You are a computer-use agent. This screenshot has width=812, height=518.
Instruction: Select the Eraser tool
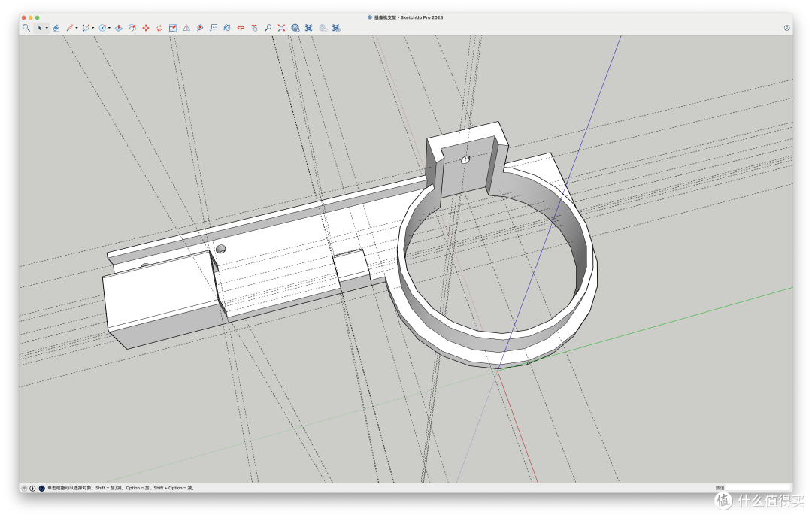click(56, 28)
